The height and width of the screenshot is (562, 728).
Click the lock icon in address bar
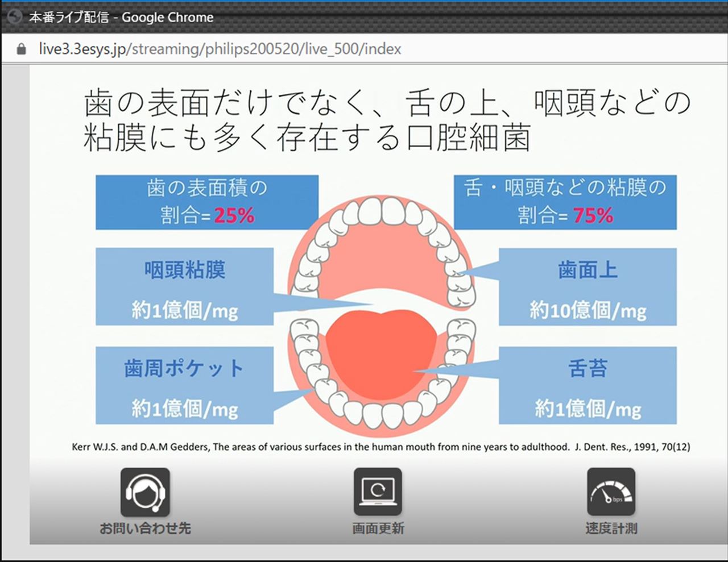coord(22,49)
